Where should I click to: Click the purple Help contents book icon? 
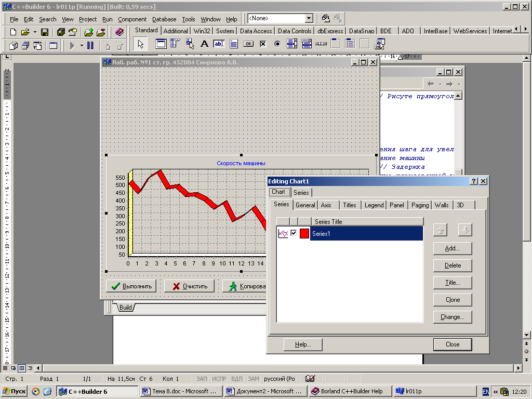120,32
